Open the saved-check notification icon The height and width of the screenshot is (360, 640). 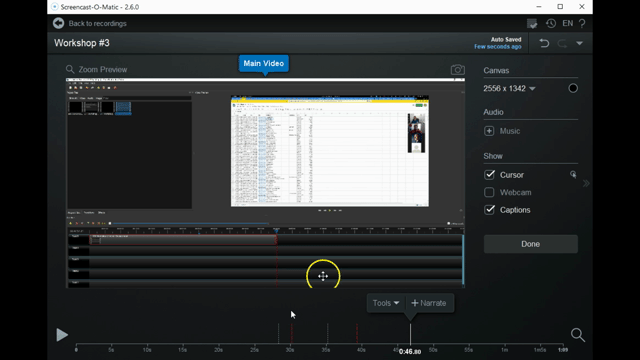[532, 24]
